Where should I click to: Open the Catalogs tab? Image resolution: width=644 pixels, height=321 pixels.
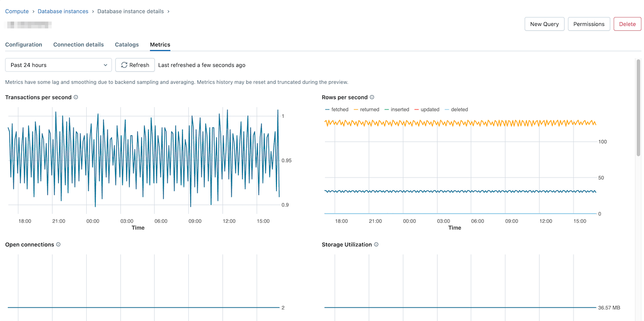(127, 44)
